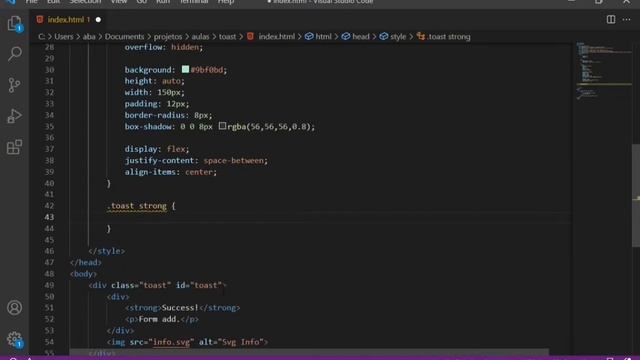This screenshot has width=640, height=360.
Task: Open the Users breadcrumb dropdown
Action: (x=64, y=37)
